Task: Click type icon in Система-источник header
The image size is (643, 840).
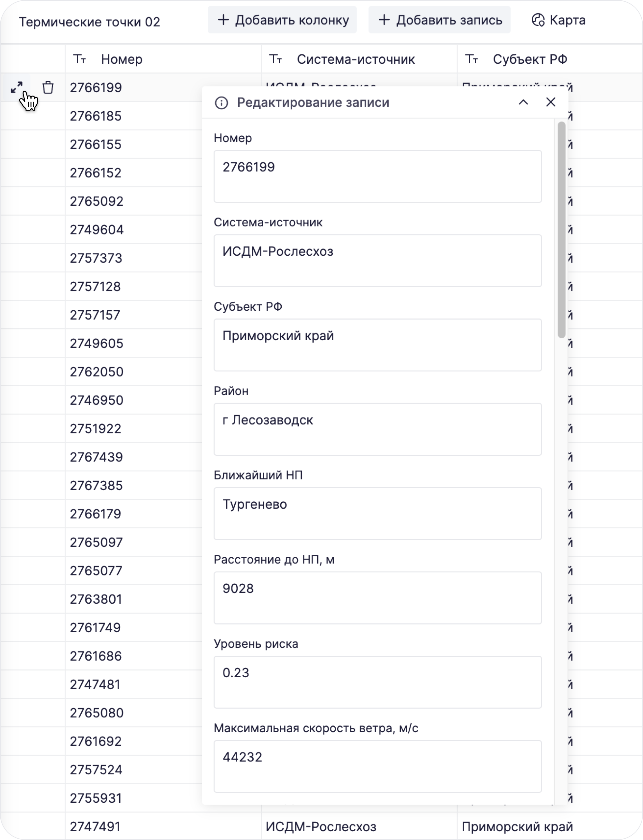Action: 276,59
